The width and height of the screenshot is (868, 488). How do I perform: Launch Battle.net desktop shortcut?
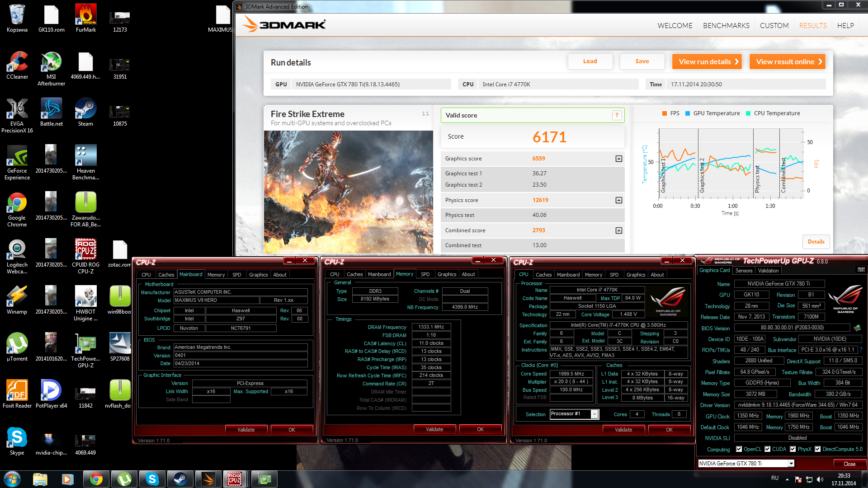[51, 113]
